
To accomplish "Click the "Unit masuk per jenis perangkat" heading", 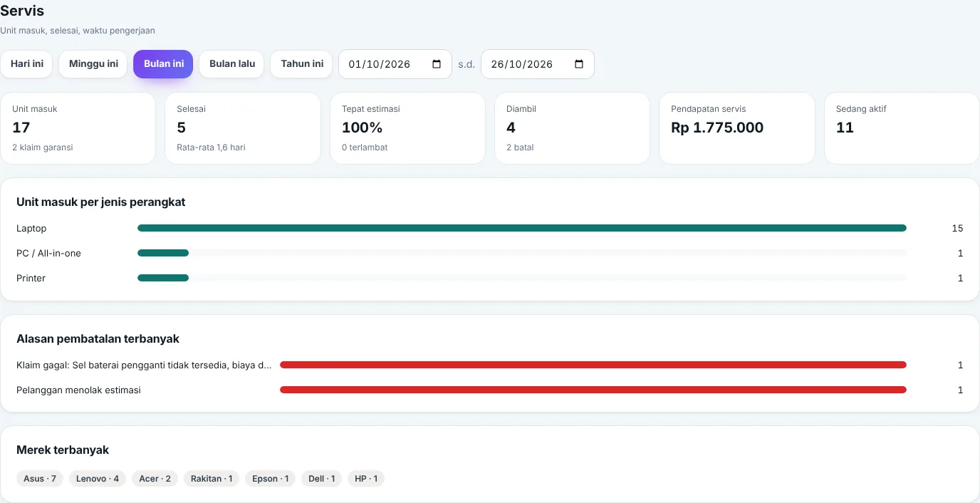I will click(101, 202).
